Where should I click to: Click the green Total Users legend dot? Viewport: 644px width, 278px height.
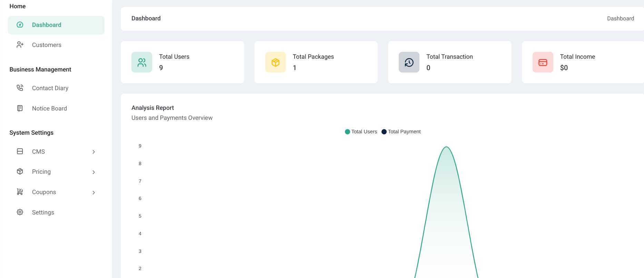coord(347,132)
